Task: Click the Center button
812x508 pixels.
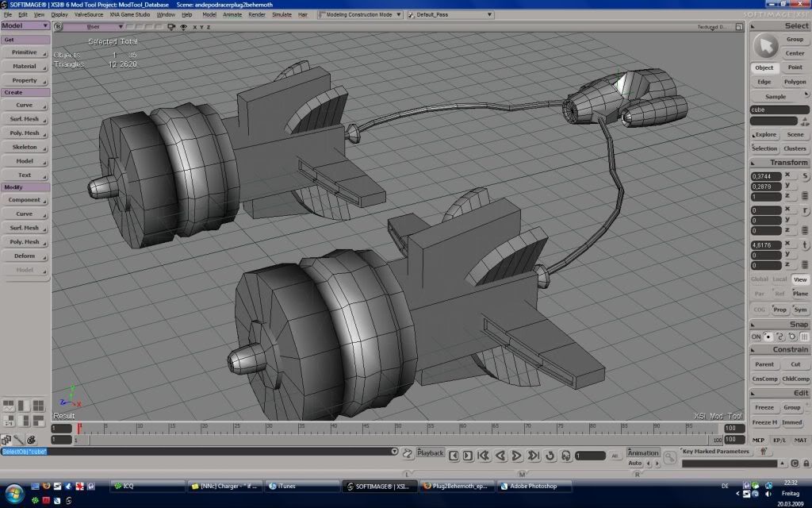Action: click(x=795, y=53)
